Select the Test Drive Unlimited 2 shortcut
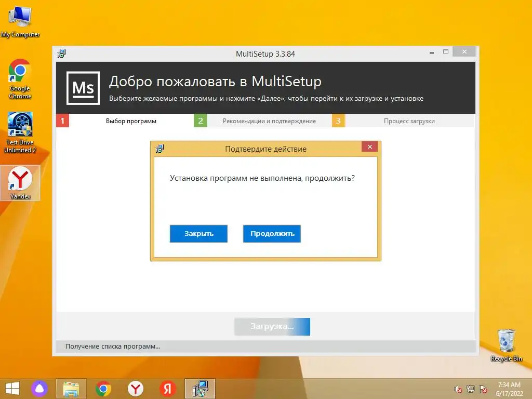Viewport: 532px width, 399px height. pyautogui.click(x=20, y=132)
